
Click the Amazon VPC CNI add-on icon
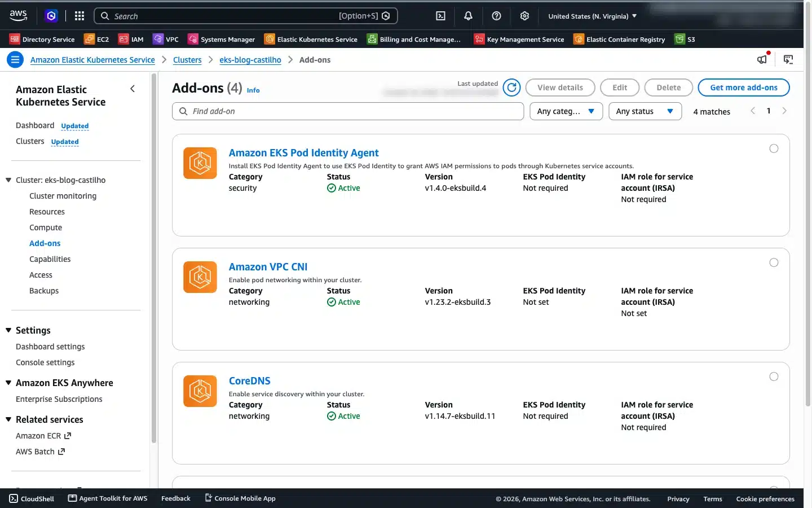coord(200,277)
